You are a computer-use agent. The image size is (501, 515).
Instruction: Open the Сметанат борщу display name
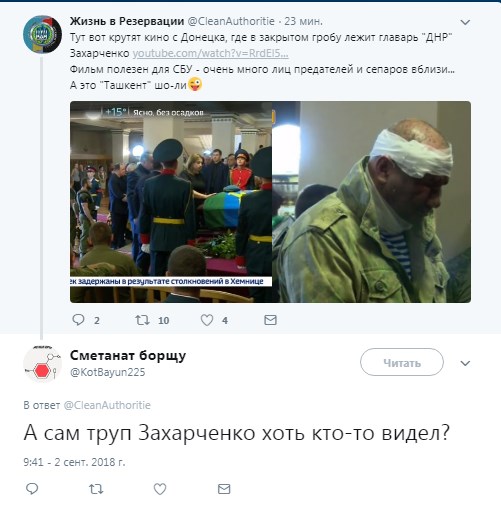click(128, 356)
